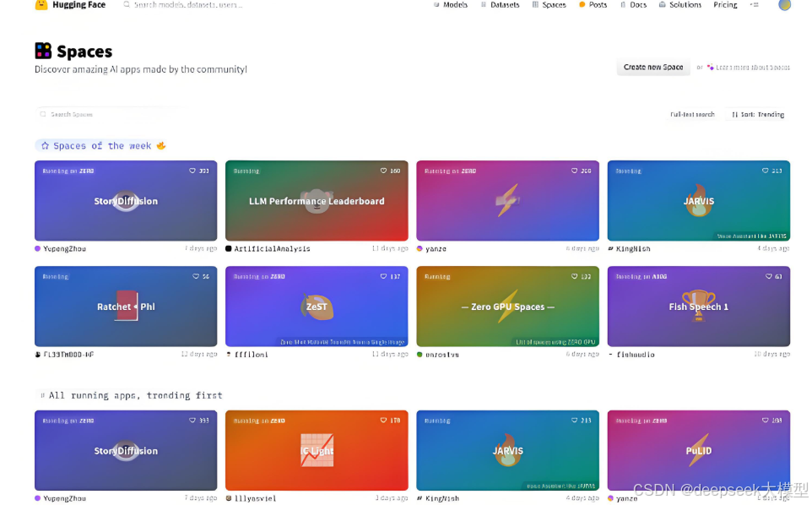Viewport: 812px width, 505px height.
Task: Like the ZeST space heart icon
Action: coord(383,277)
